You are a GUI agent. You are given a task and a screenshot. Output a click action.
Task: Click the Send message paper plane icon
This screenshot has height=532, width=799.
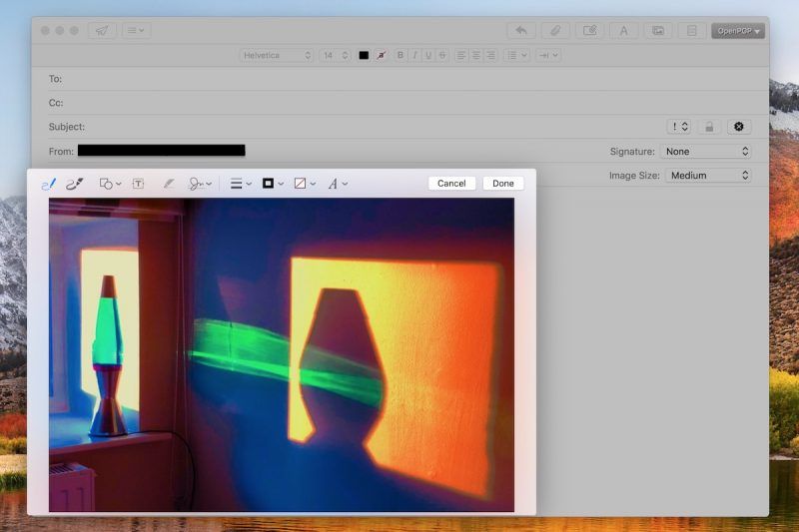[x=101, y=31]
